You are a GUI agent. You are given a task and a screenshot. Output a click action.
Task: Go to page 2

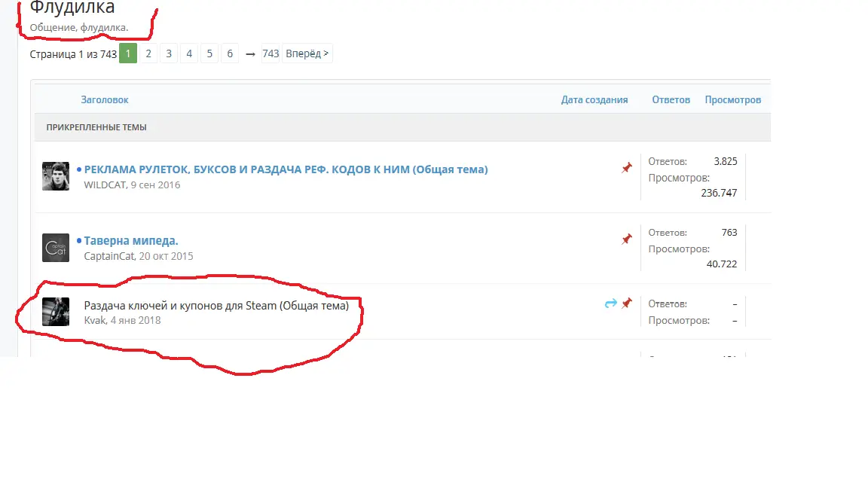point(148,53)
